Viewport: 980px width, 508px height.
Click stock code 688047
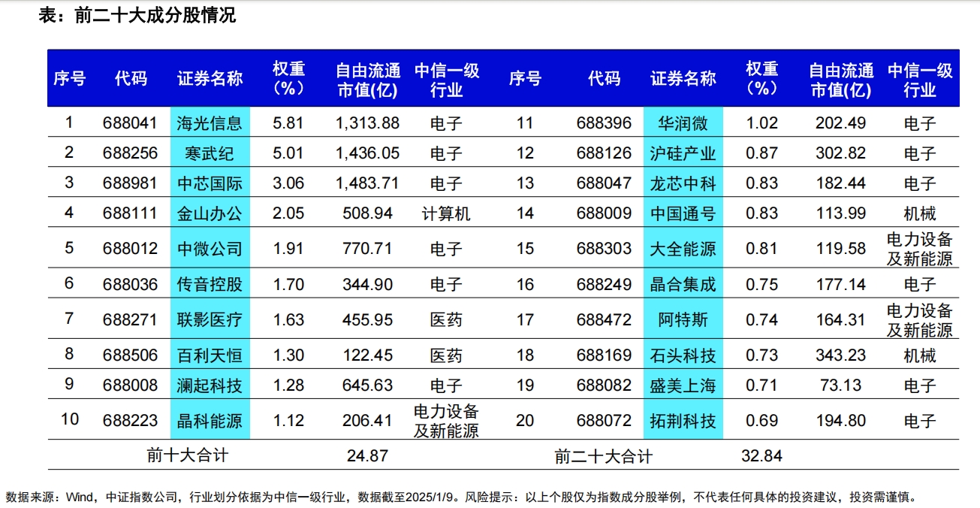605,183
